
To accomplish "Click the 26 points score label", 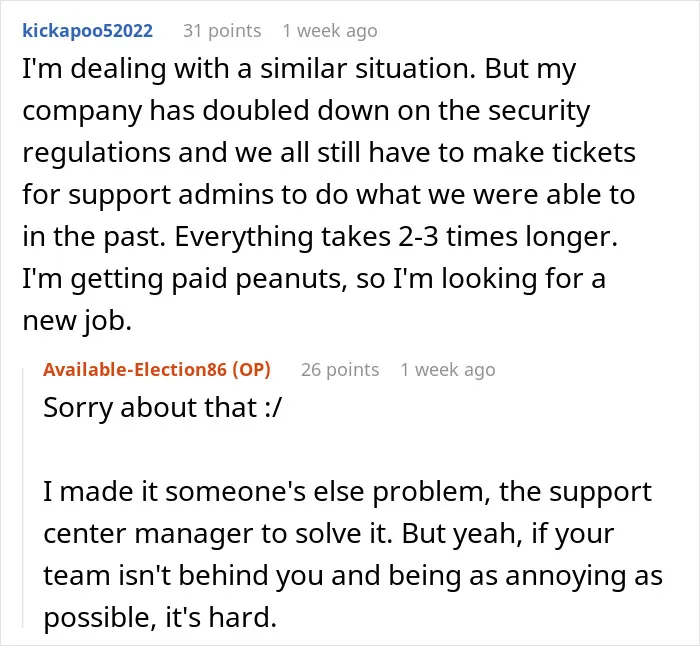I will tap(340, 370).
